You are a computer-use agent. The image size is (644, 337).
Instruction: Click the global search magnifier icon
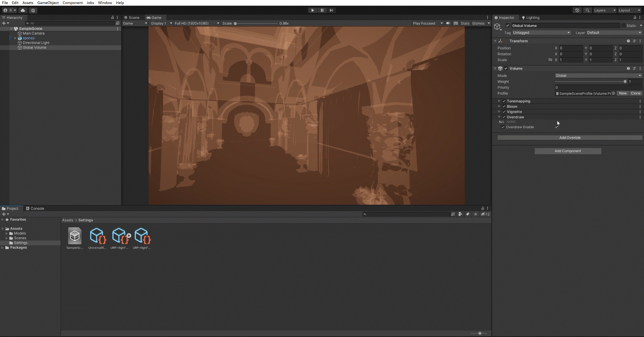pyautogui.click(x=587, y=10)
